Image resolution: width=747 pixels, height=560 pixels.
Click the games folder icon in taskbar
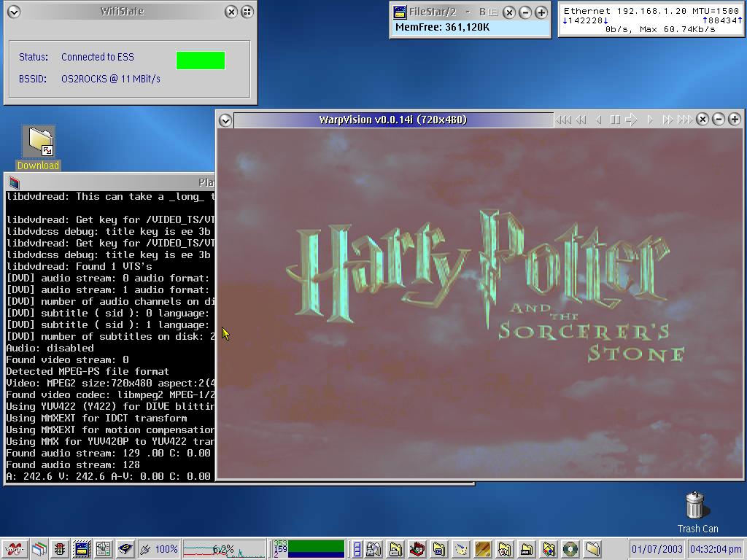505,550
